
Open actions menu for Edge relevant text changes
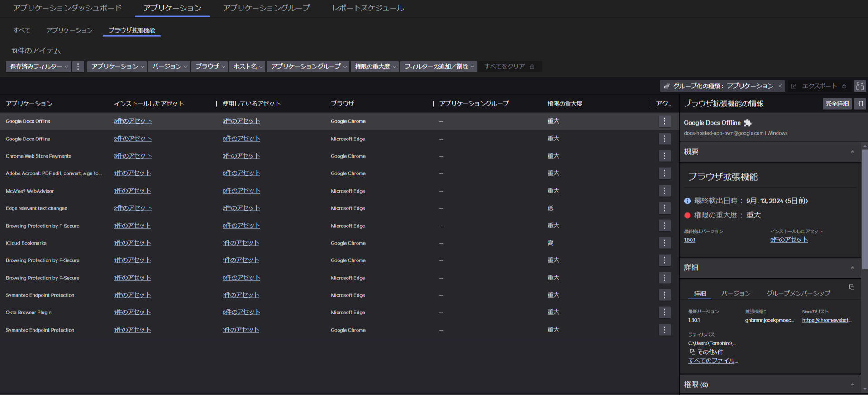pyautogui.click(x=664, y=208)
